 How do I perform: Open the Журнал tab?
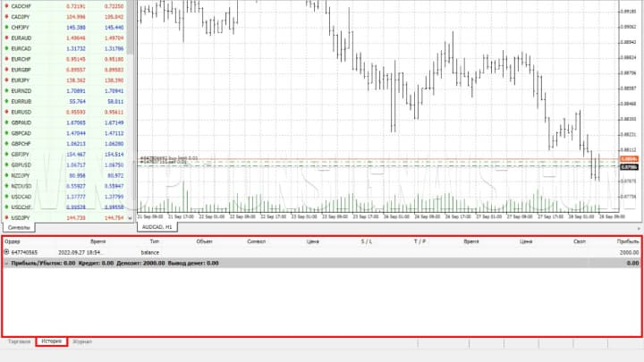pos(82,341)
